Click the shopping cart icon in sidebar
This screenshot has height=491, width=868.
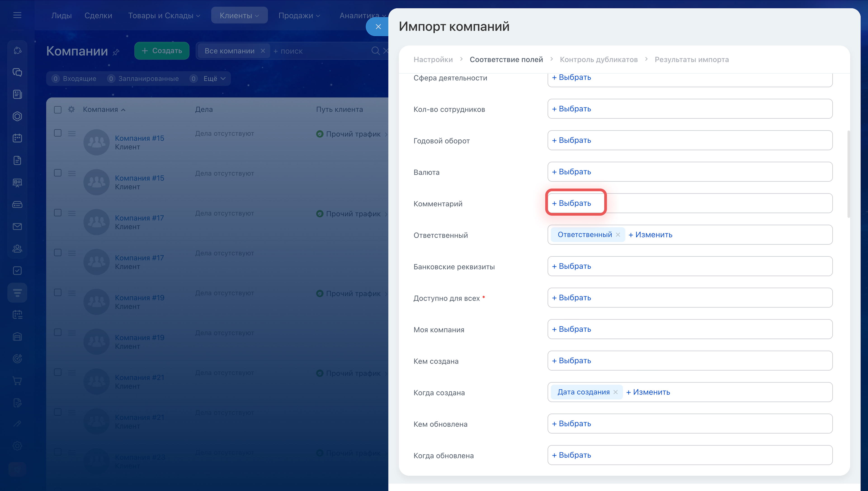tap(17, 381)
